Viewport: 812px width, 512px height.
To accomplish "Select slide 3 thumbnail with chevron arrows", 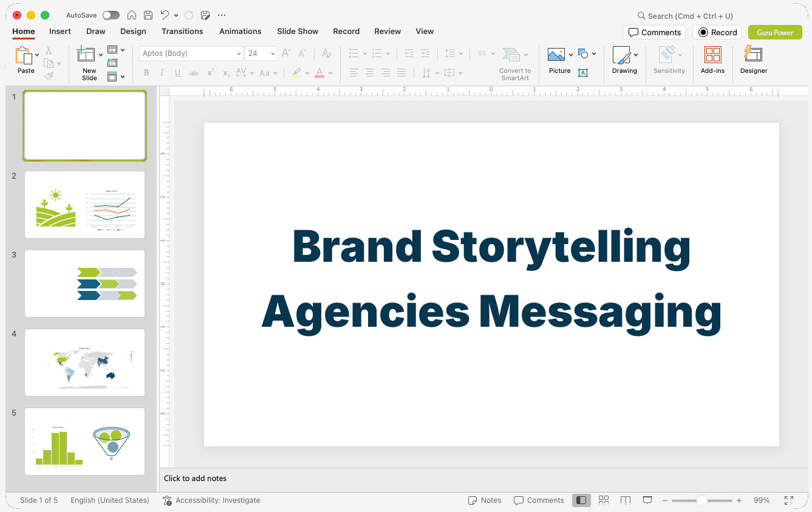I will [x=84, y=283].
